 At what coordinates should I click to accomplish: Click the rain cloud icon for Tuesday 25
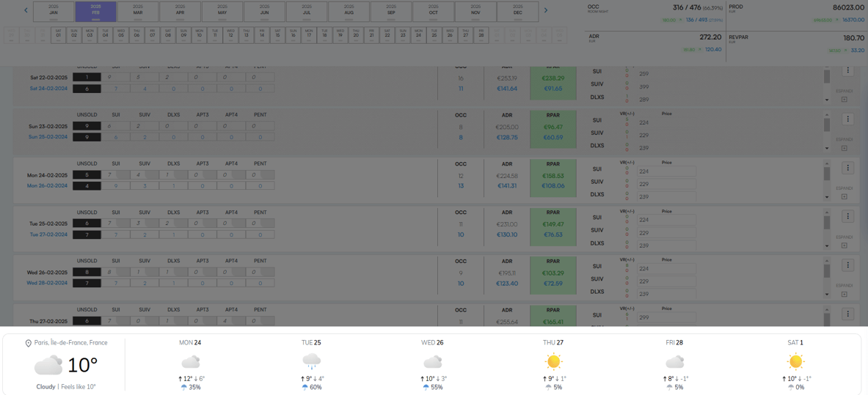311,361
